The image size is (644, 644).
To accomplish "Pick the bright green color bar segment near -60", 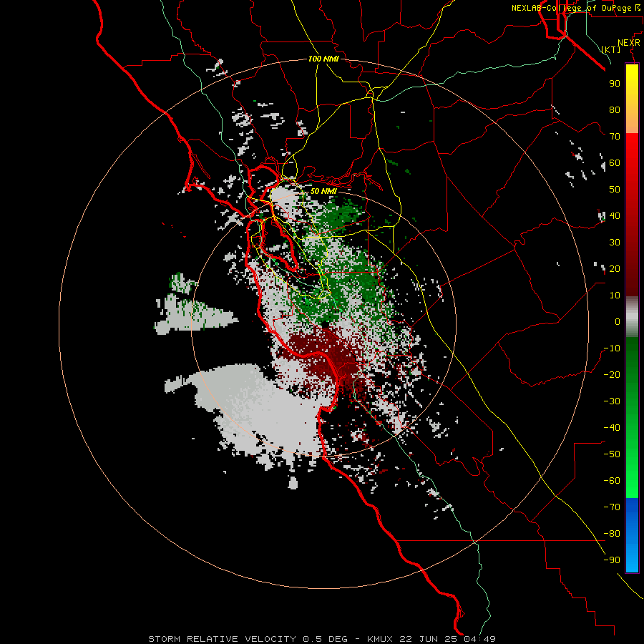I will click(x=632, y=481).
